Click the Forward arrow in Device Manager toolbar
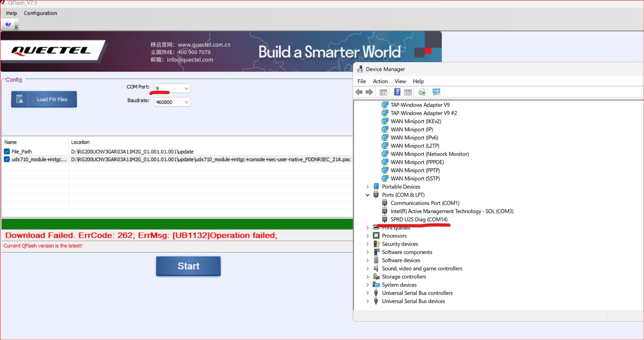The image size is (644, 340). [x=369, y=92]
